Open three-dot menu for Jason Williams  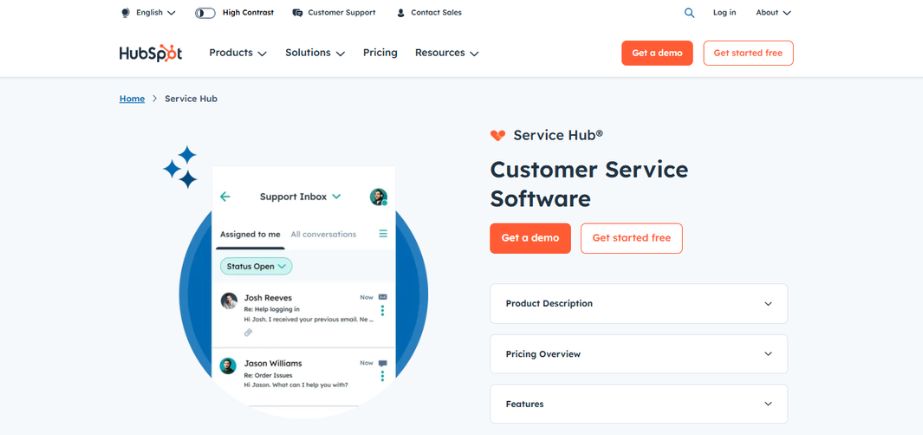[x=383, y=376]
